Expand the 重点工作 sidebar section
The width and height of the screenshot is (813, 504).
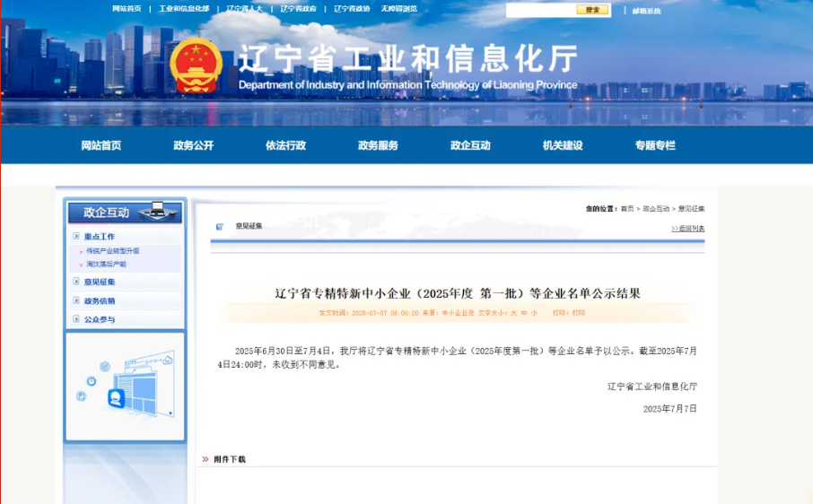100,237
